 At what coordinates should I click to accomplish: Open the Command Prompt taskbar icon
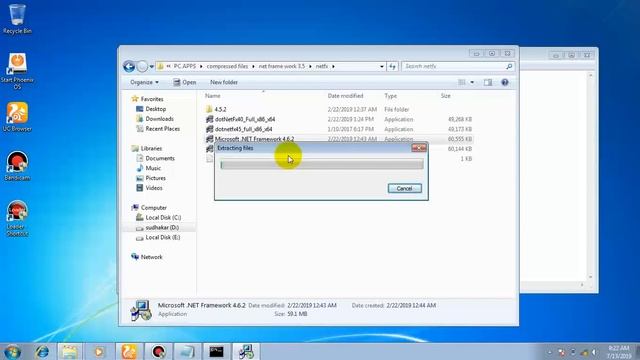(216, 352)
